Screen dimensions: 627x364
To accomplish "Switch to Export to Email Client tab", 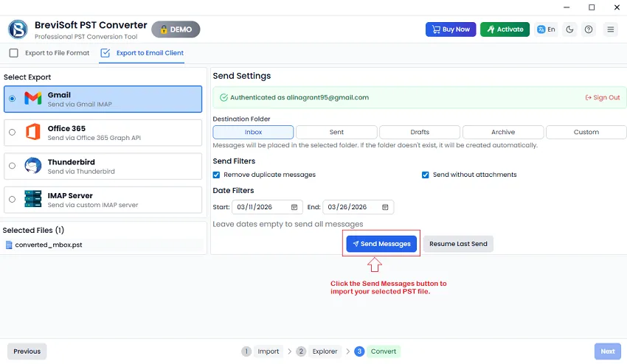I will click(142, 53).
